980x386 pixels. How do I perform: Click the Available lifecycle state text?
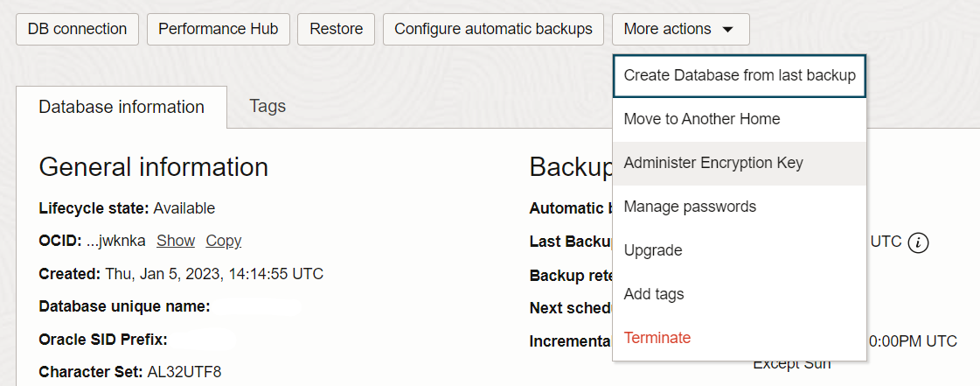coord(184,208)
